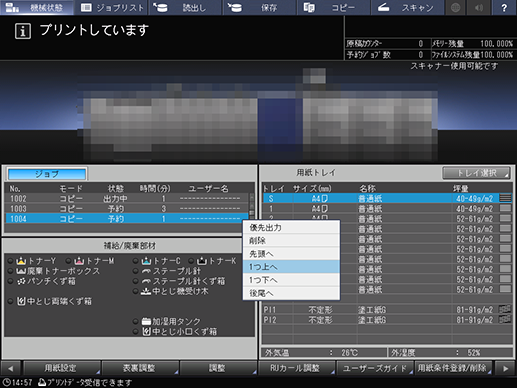This screenshot has height=388, width=517.
Task: Click the globe network icon in top bar
Action: coord(456,8)
